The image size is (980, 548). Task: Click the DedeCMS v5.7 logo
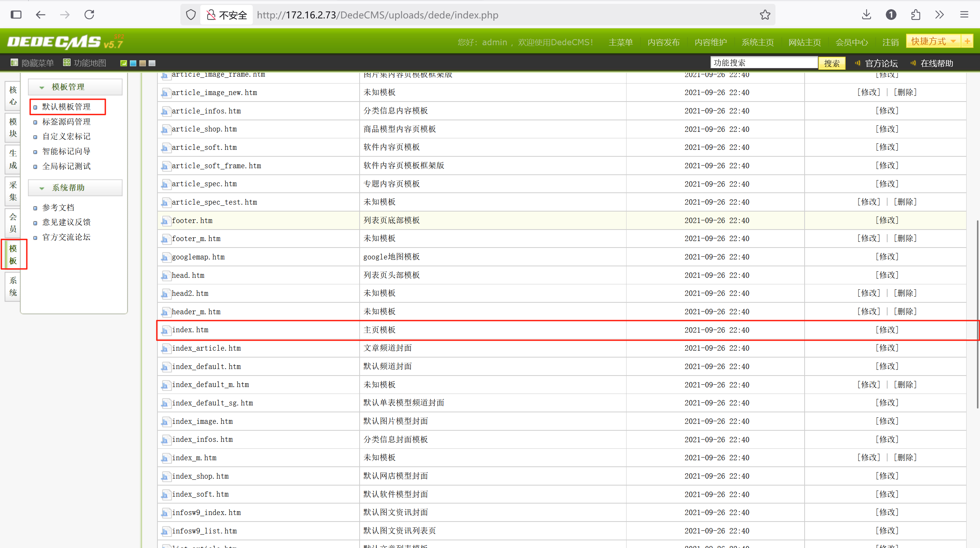[x=65, y=42]
